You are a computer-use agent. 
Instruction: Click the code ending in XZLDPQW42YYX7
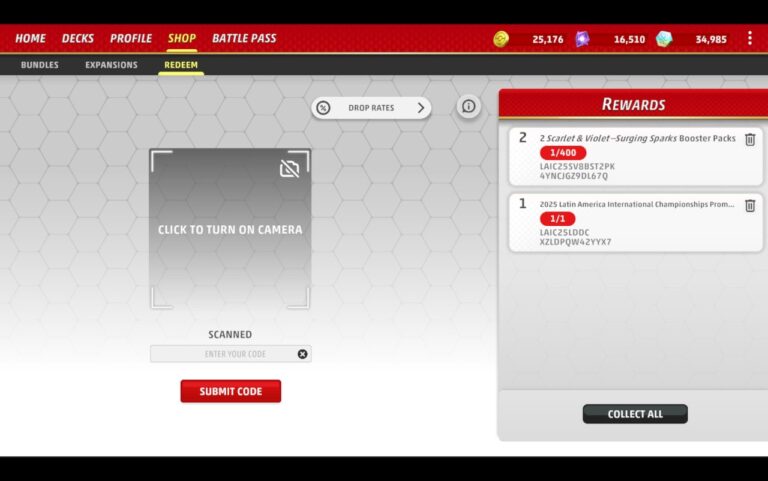(x=576, y=237)
